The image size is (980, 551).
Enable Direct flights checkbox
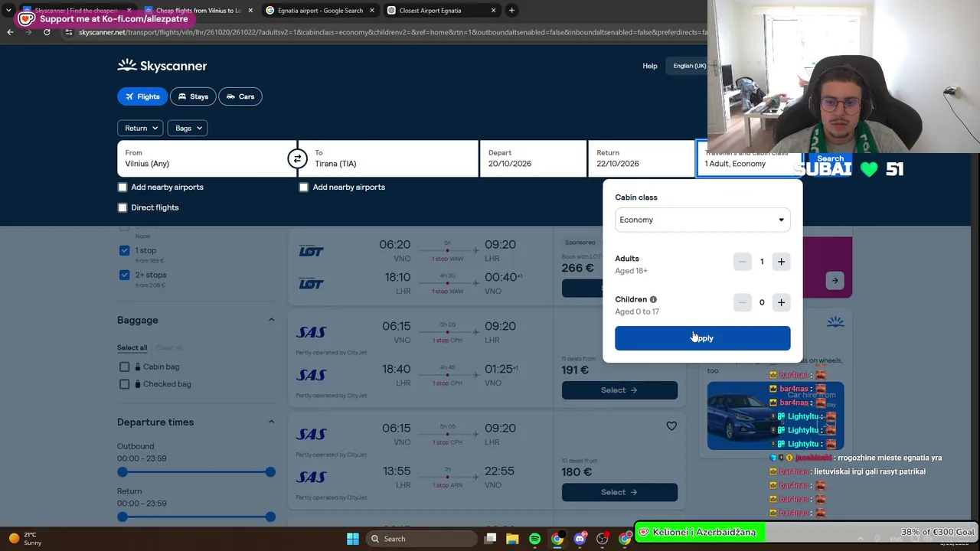pos(122,207)
